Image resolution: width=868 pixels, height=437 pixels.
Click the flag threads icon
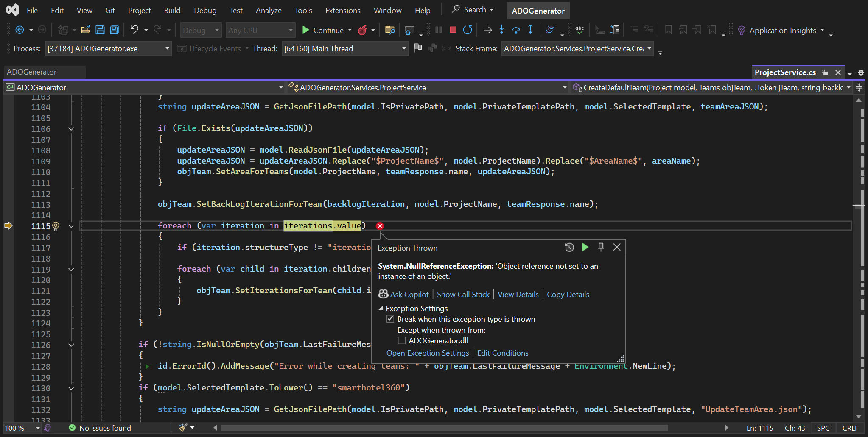(x=418, y=48)
